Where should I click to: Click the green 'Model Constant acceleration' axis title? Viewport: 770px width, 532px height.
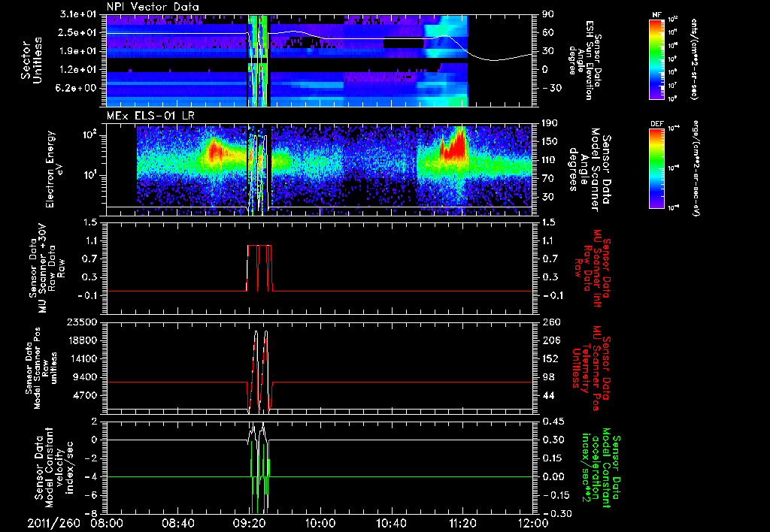tap(600, 467)
